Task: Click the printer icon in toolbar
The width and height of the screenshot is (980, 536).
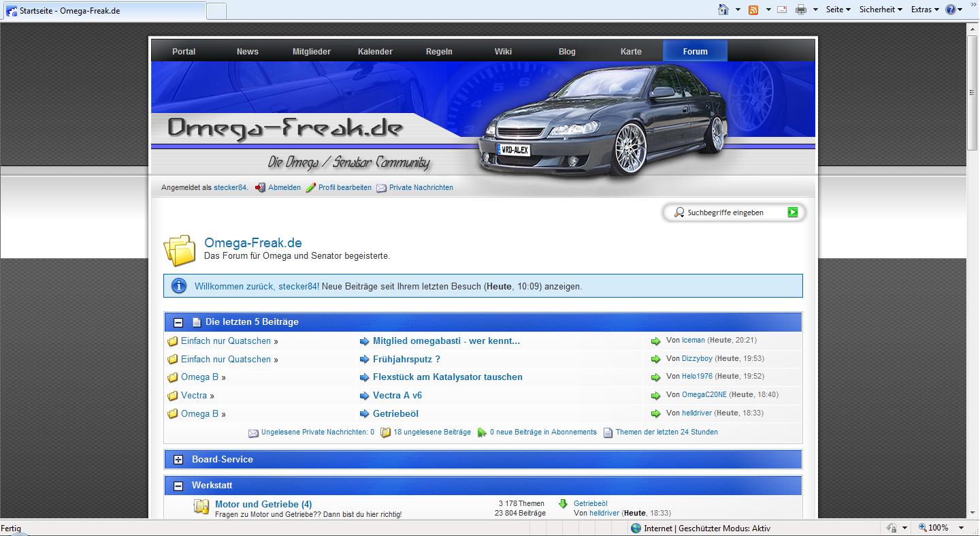Action: click(801, 10)
